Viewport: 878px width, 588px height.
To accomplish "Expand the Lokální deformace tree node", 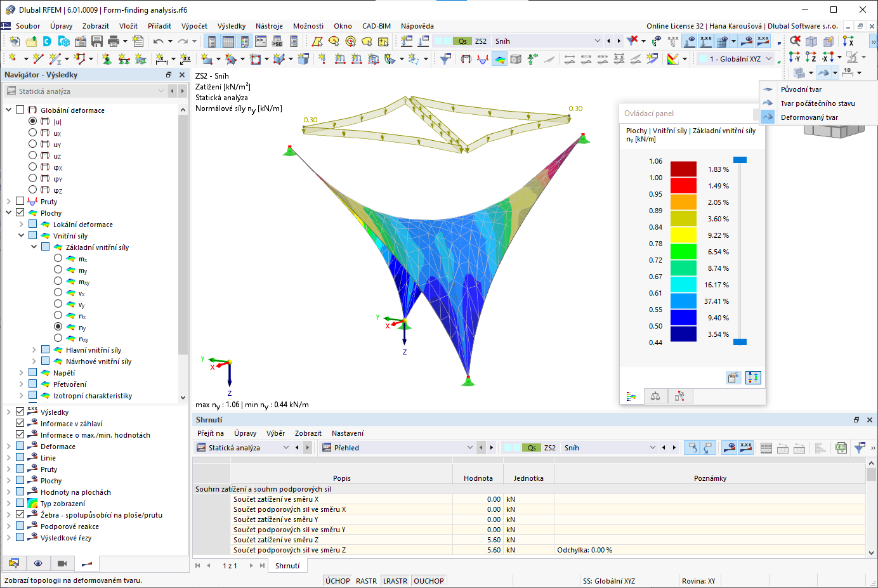I will click(22, 224).
